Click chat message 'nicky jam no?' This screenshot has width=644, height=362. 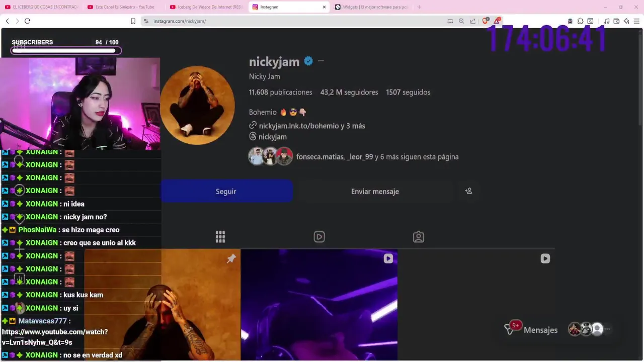pyautogui.click(x=85, y=217)
